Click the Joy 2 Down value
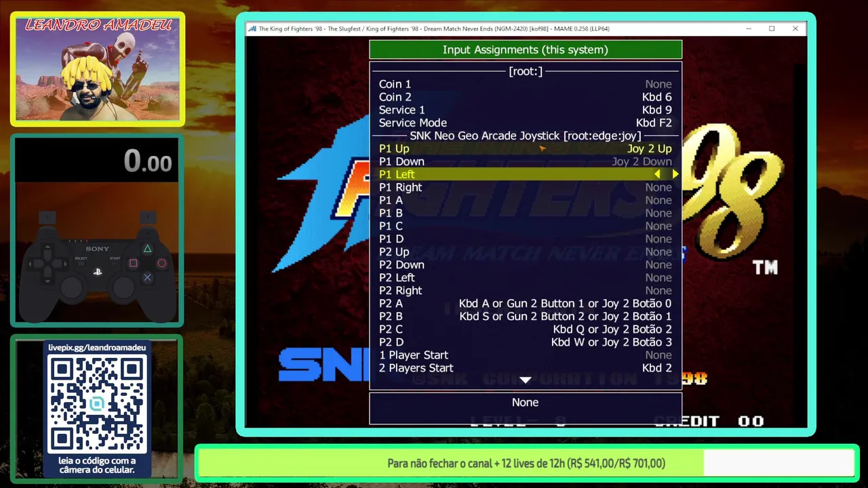This screenshot has height=488, width=868. coord(642,161)
